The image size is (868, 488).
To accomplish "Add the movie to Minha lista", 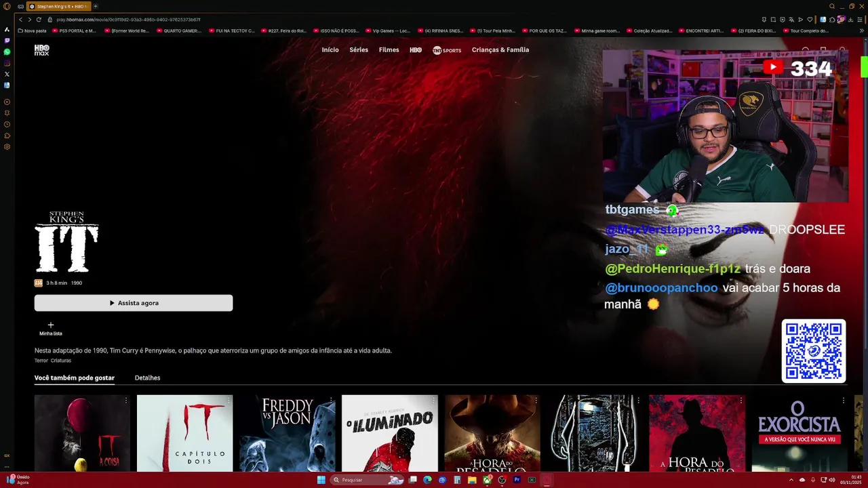I will (50, 329).
